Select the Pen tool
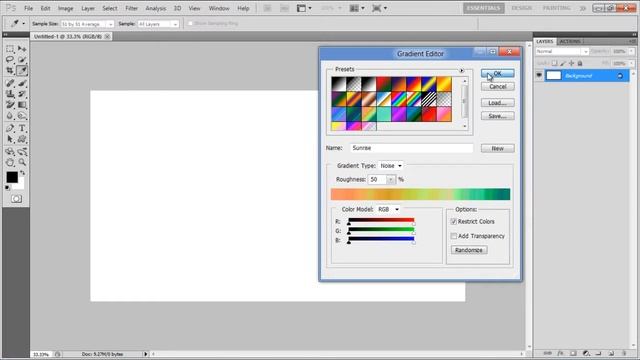The width and height of the screenshot is (640, 360). (10, 128)
